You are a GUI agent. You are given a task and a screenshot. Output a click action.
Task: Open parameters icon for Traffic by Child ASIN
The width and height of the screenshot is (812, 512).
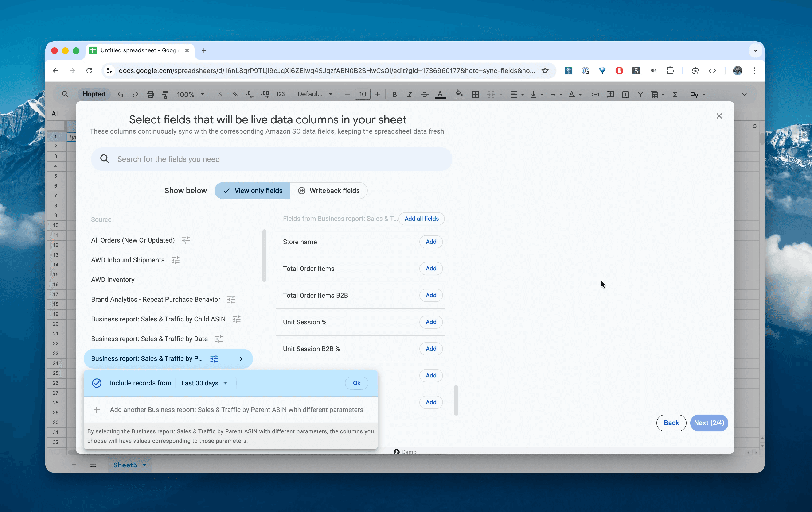coord(236,319)
